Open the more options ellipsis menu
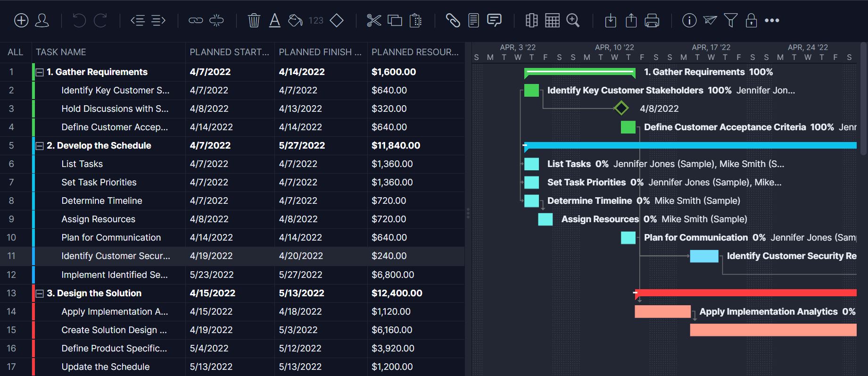 tap(772, 20)
